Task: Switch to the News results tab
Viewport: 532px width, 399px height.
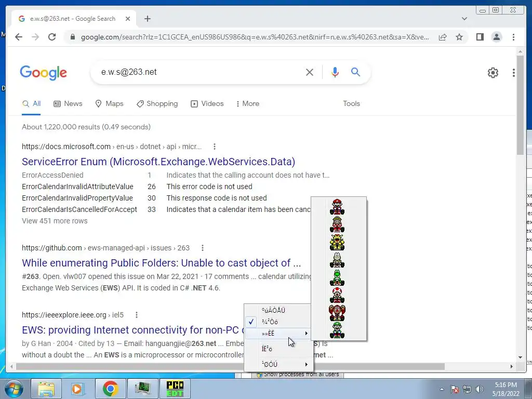Action: pyautogui.click(x=68, y=103)
